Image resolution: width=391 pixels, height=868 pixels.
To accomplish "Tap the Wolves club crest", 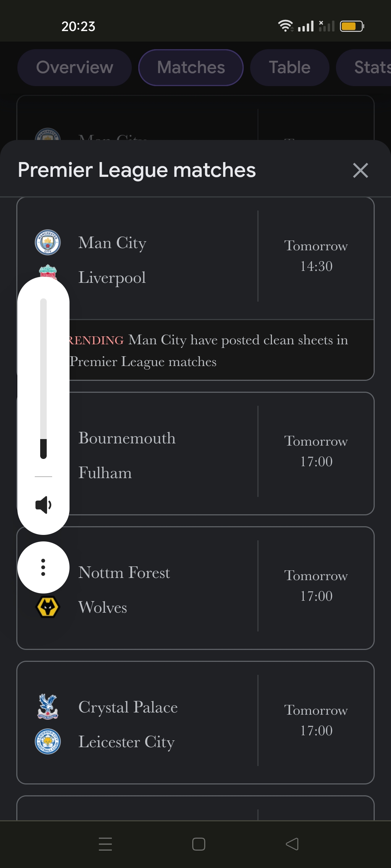I will (x=48, y=607).
